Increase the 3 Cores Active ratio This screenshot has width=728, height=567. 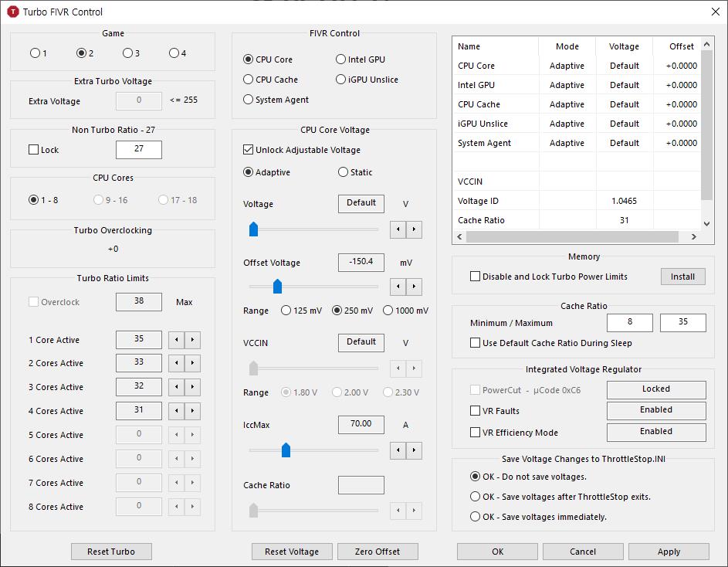[x=192, y=387]
